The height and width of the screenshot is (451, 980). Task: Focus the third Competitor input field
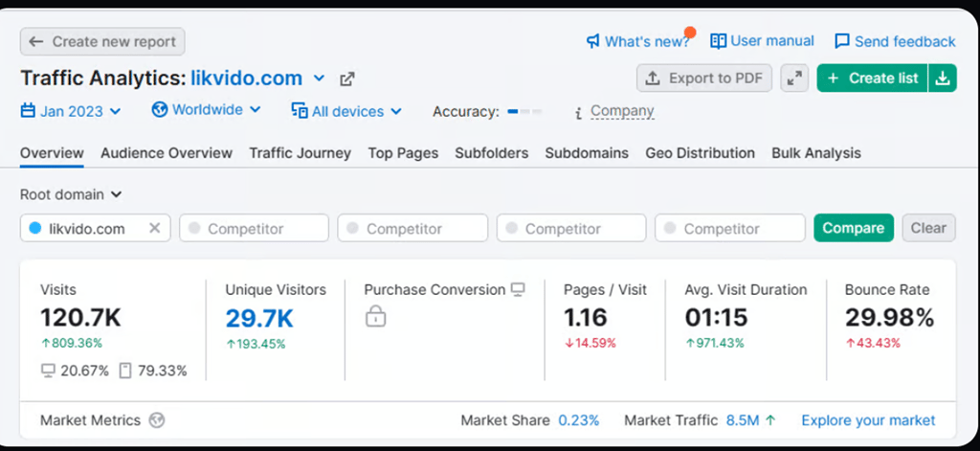571,228
